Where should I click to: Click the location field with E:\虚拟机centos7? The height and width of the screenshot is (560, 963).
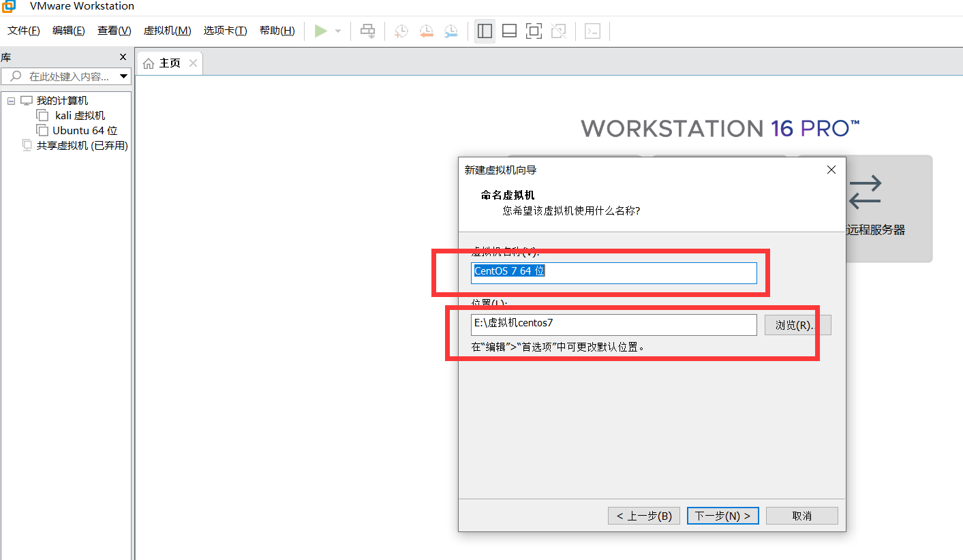click(613, 324)
